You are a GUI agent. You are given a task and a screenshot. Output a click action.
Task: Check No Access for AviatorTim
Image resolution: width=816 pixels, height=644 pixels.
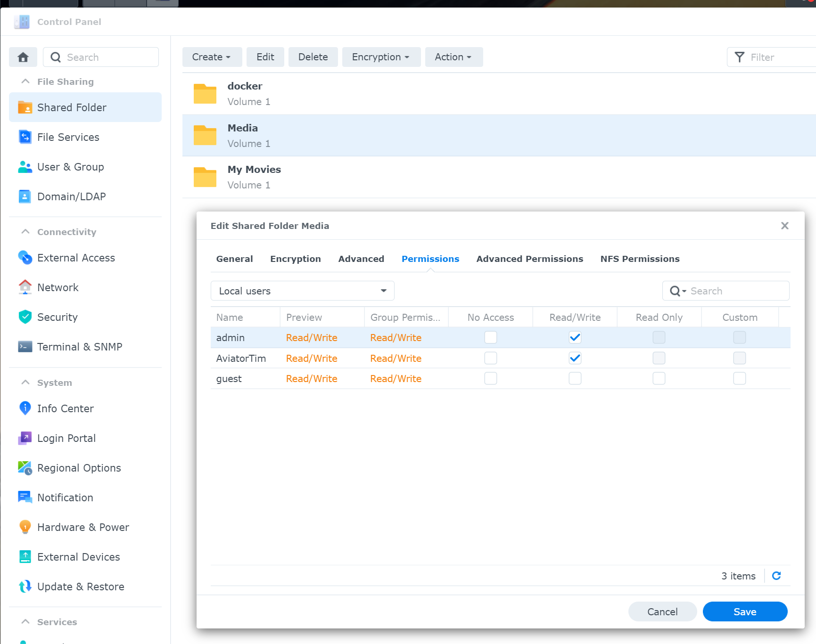(490, 358)
